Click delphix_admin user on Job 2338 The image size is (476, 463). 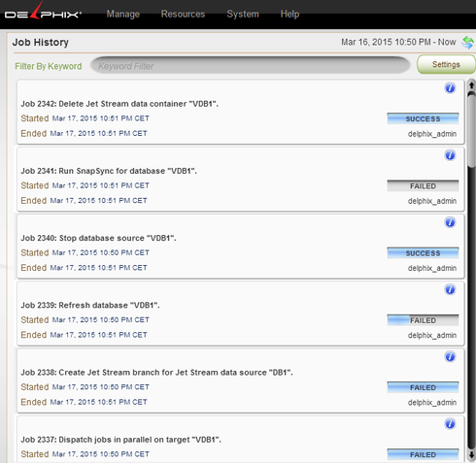coord(432,403)
